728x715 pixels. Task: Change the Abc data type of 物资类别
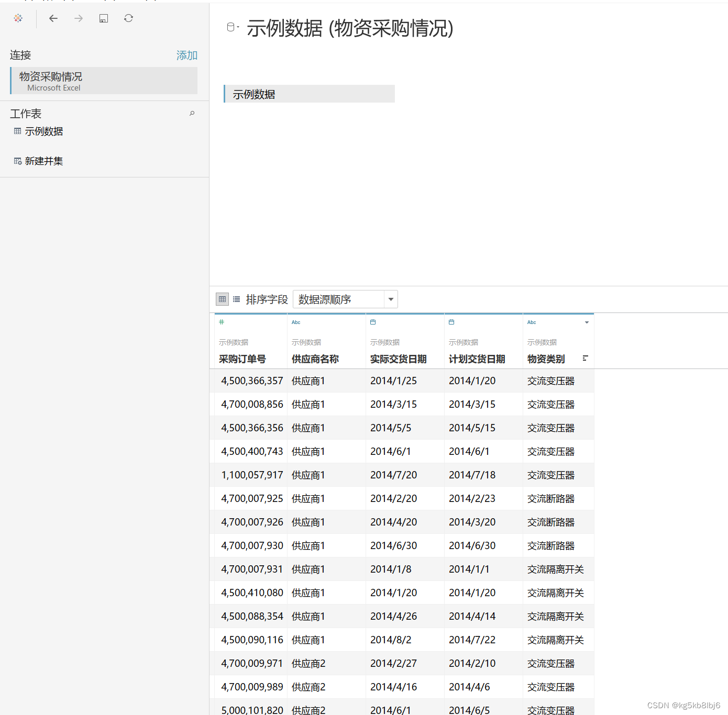pos(532,322)
